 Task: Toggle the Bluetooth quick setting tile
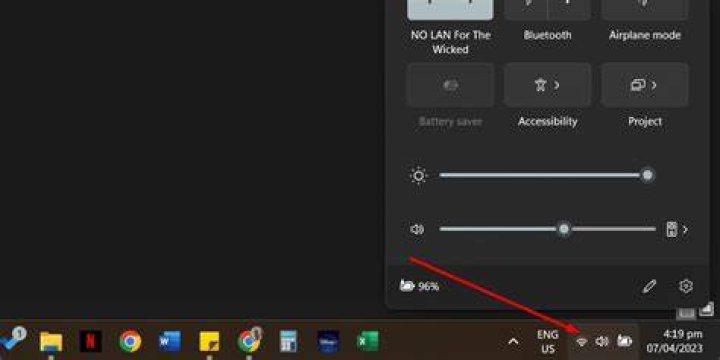tap(547, 9)
